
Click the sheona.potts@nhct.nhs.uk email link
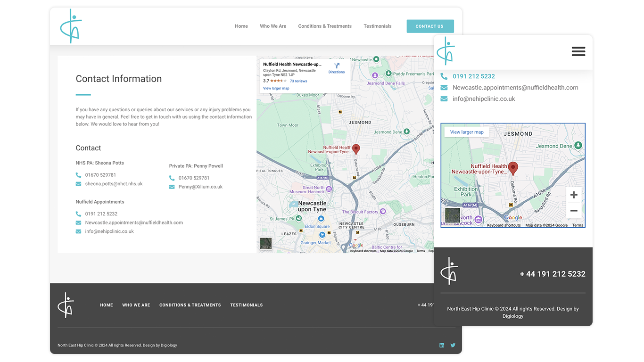point(114,184)
